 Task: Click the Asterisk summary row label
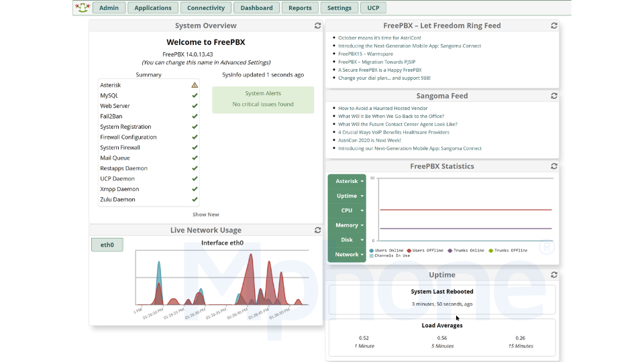tap(111, 85)
